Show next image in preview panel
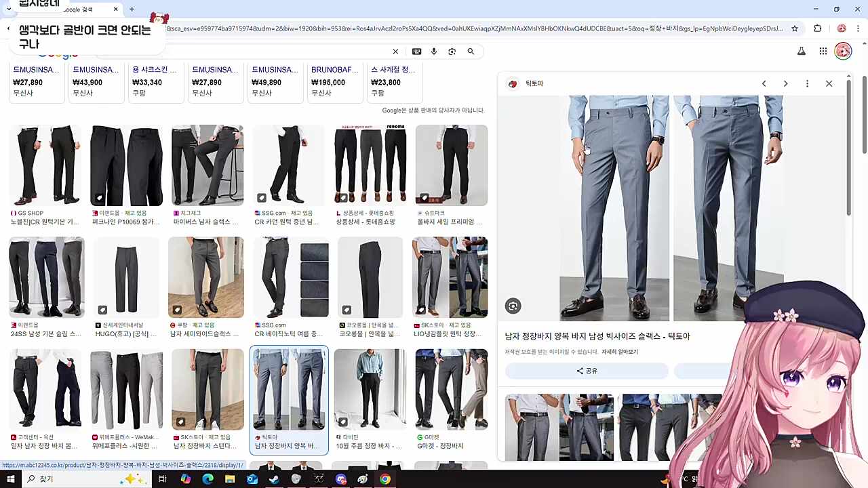This screenshot has width=868, height=488. click(x=785, y=83)
